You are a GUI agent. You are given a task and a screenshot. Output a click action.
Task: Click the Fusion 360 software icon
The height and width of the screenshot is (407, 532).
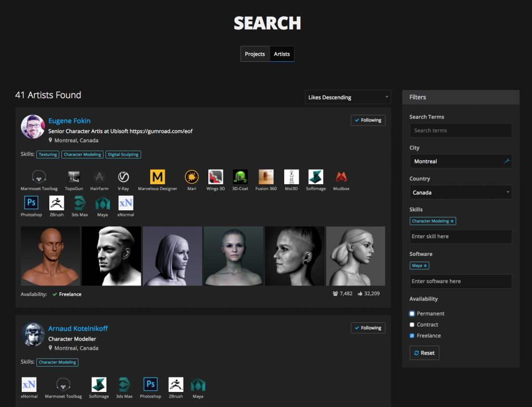click(x=265, y=177)
